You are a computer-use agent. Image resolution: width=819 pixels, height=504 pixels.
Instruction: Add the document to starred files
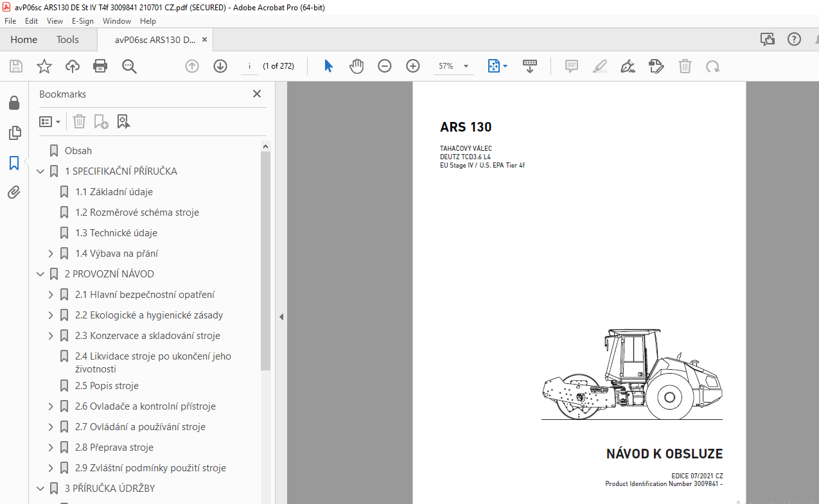(44, 66)
